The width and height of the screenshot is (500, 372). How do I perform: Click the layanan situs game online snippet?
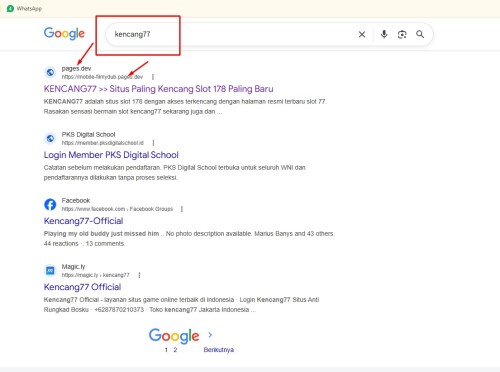tap(181, 304)
